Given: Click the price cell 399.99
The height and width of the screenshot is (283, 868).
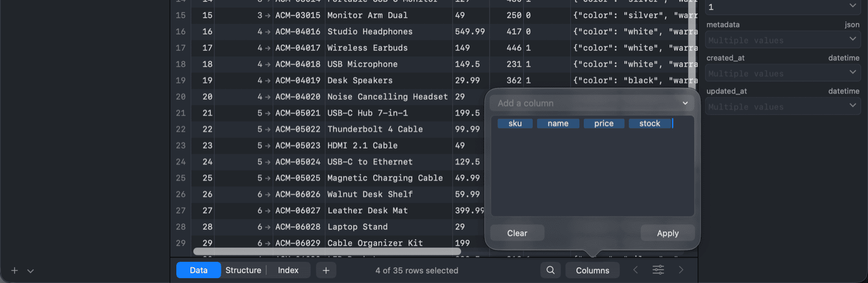Looking at the screenshot, I should pos(469,211).
